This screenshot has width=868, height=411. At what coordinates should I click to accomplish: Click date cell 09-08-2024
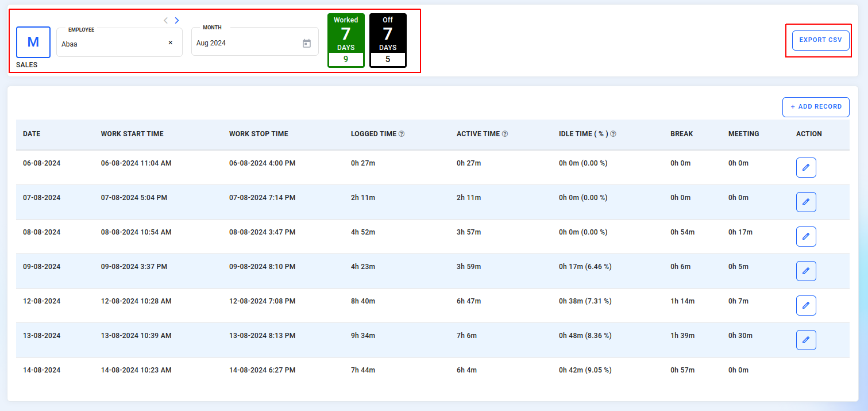41,267
